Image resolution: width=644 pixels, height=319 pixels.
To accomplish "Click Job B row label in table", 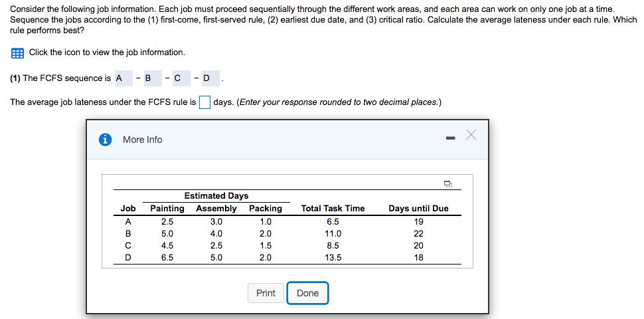I will click(128, 234).
